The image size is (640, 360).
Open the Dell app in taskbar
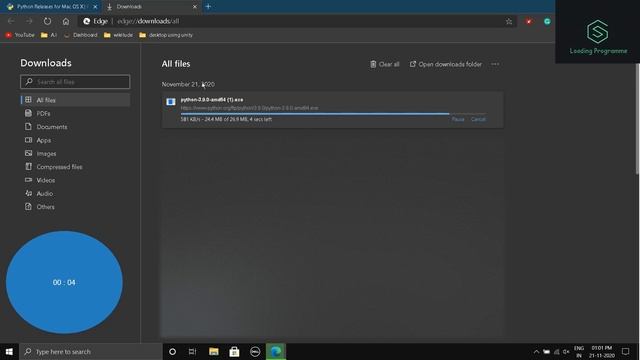point(255,351)
